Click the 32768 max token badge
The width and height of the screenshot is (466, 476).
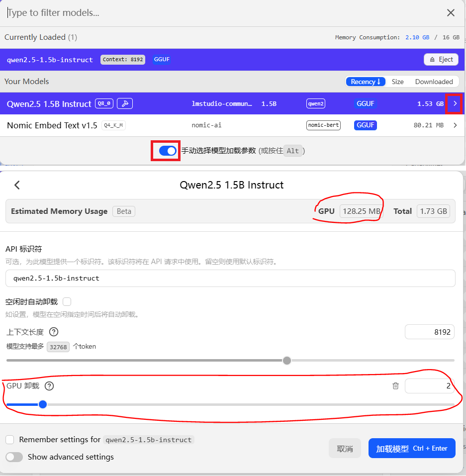58,347
